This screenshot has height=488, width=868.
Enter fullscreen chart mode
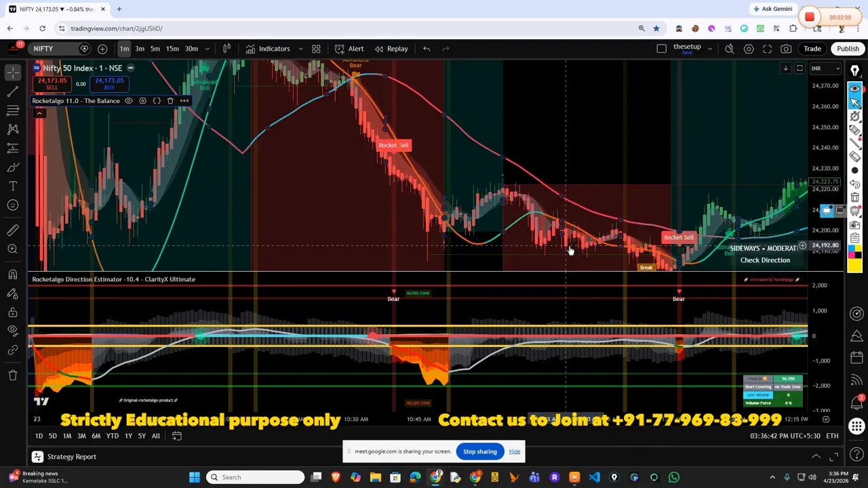768,49
